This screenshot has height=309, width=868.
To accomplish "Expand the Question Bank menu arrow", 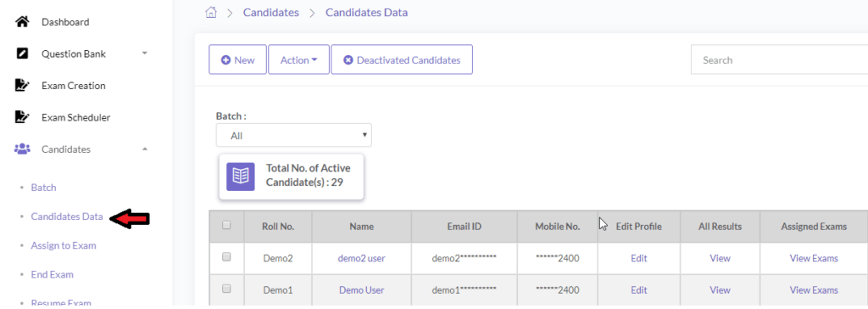I will (144, 53).
